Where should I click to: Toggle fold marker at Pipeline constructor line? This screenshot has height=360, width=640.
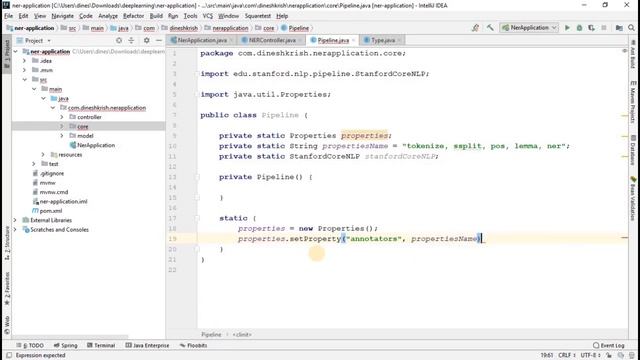197,177
